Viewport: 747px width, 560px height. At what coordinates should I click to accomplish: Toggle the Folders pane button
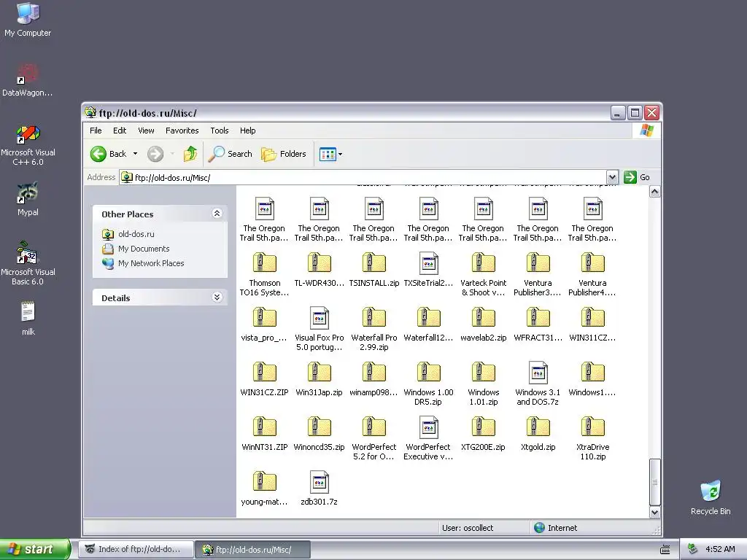[x=284, y=154]
